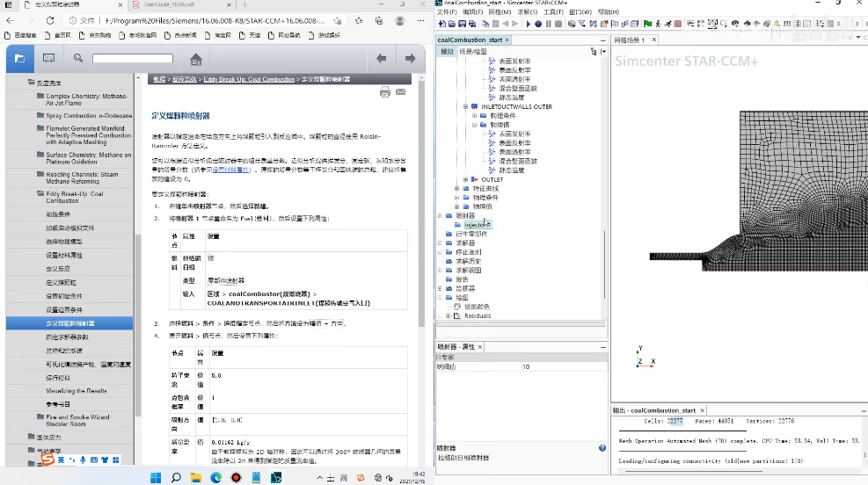Screen dimensions: 868x485
Task: Click the Edge favorites star icon
Action: coord(359,20)
